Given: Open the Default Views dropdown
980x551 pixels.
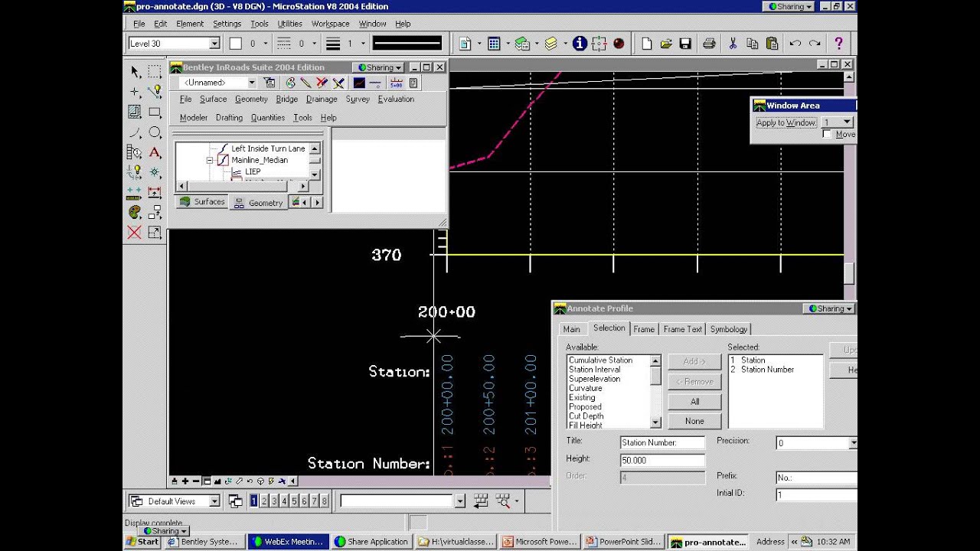Looking at the screenshot, I should click(214, 501).
